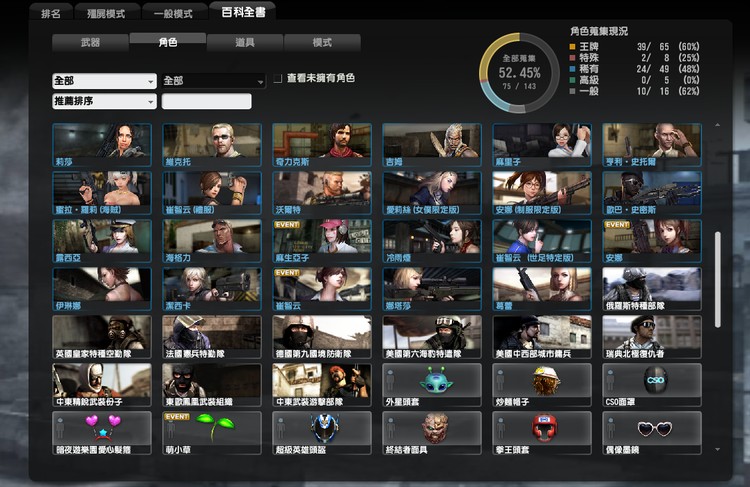Open the 莉莎 character card

click(102, 145)
